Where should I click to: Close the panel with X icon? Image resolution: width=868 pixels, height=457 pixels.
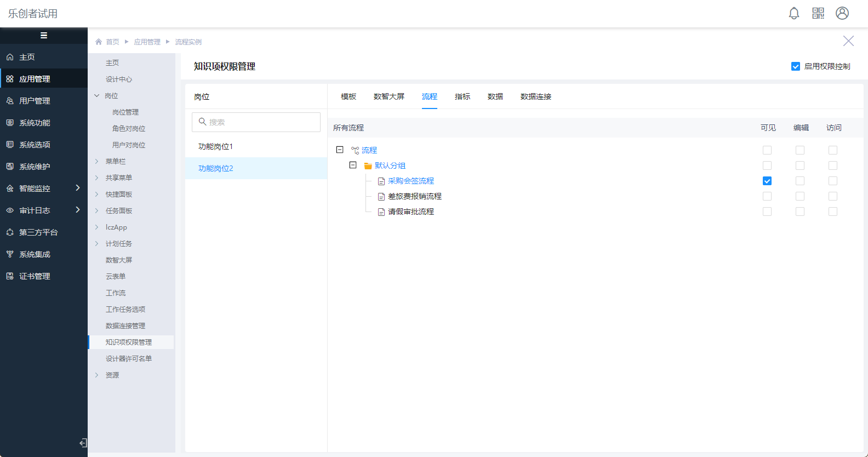tap(848, 41)
